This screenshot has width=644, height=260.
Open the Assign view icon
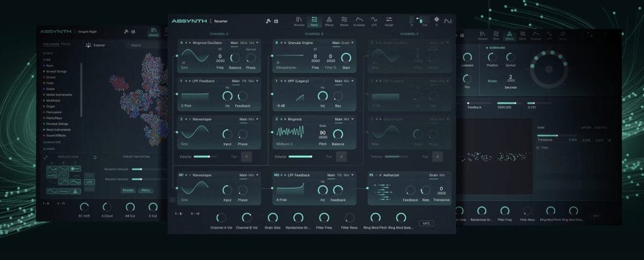pos(389,21)
